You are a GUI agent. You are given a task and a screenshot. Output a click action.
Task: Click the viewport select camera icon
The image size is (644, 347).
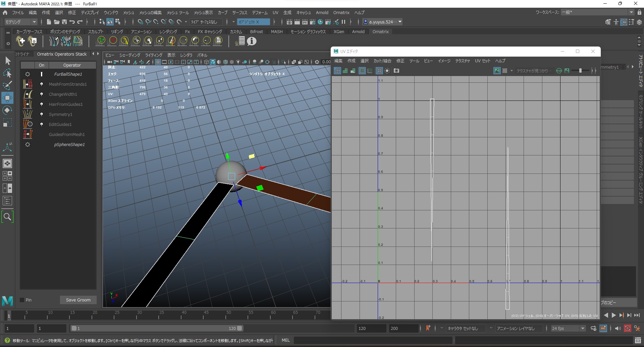110,62
